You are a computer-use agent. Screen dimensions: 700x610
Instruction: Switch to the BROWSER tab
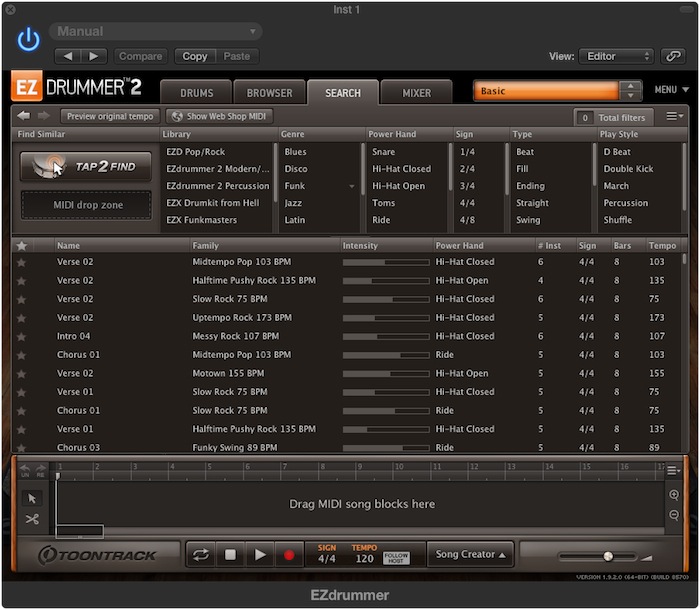[269, 93]
